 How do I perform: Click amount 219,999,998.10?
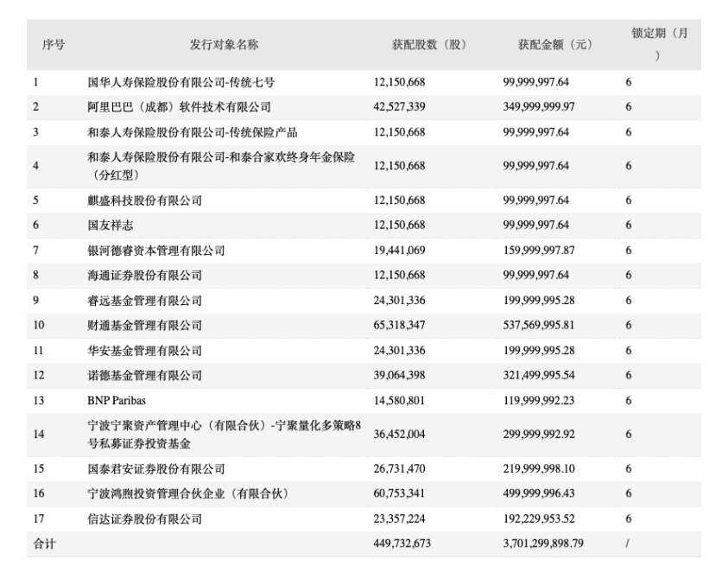tap(539, 469)
